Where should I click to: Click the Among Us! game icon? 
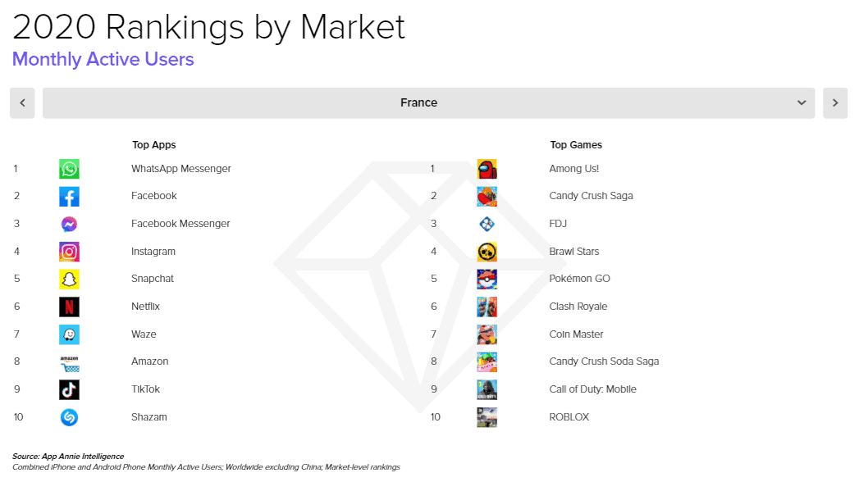pos(487,169)
